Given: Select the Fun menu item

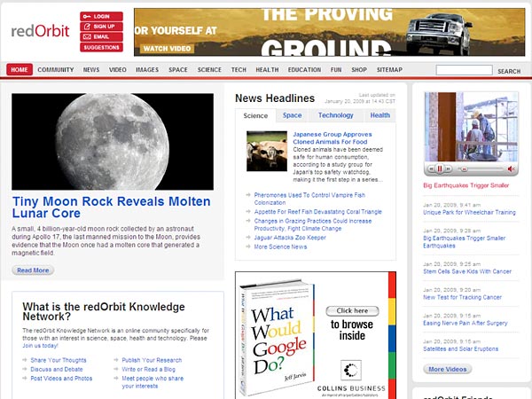Looking at the screenshot, I should [336, 69].
